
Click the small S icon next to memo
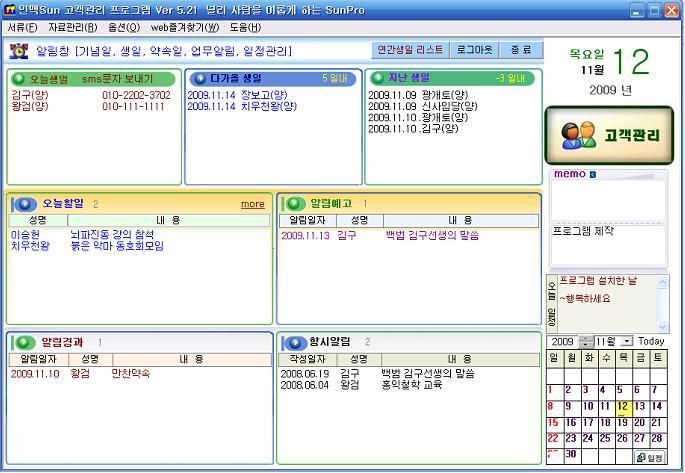(x=592, y=175)
